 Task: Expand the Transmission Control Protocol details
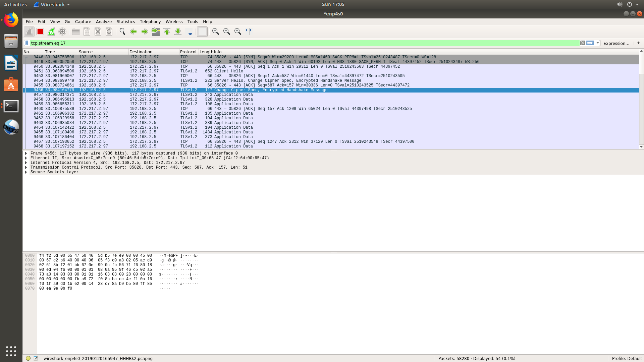(x=26, y=167)
